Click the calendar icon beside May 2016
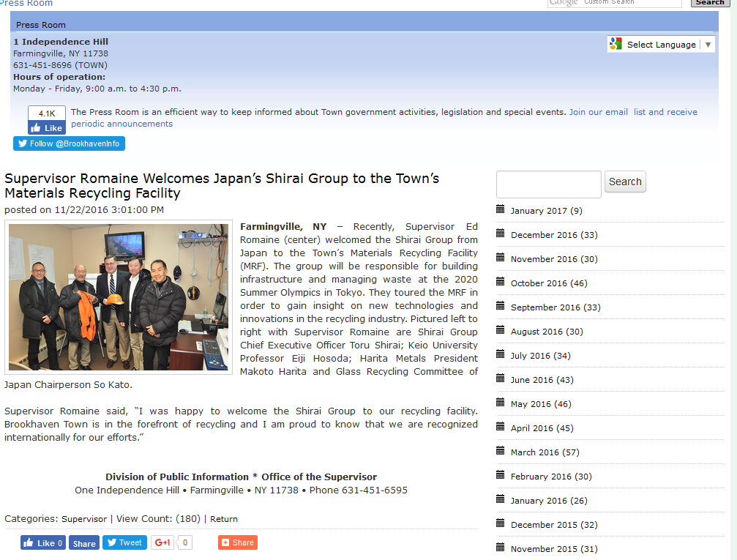This screenshot has width=737, height=560. coord(500,403)
